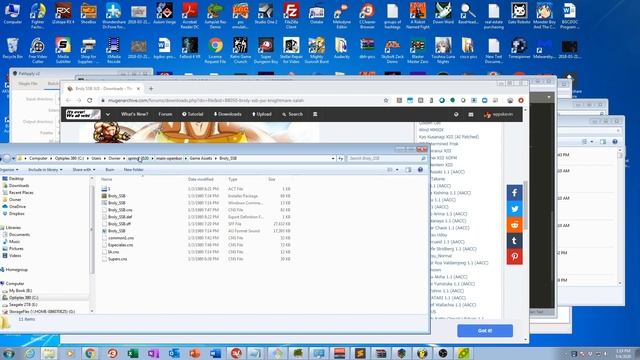Screen dimensions: 640x360
Task: Select the common1.cns file
Action: (120, 238)
